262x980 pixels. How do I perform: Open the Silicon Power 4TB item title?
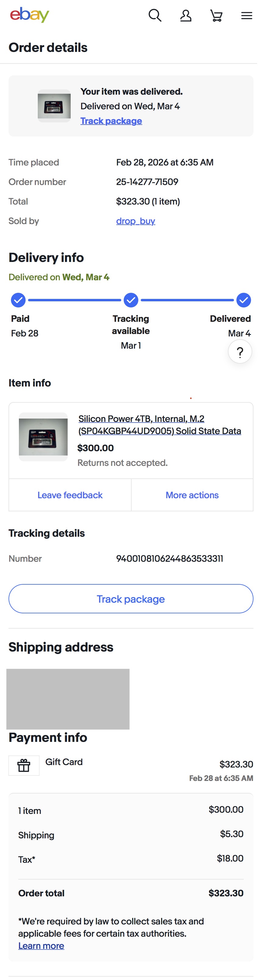coord(159,425)
